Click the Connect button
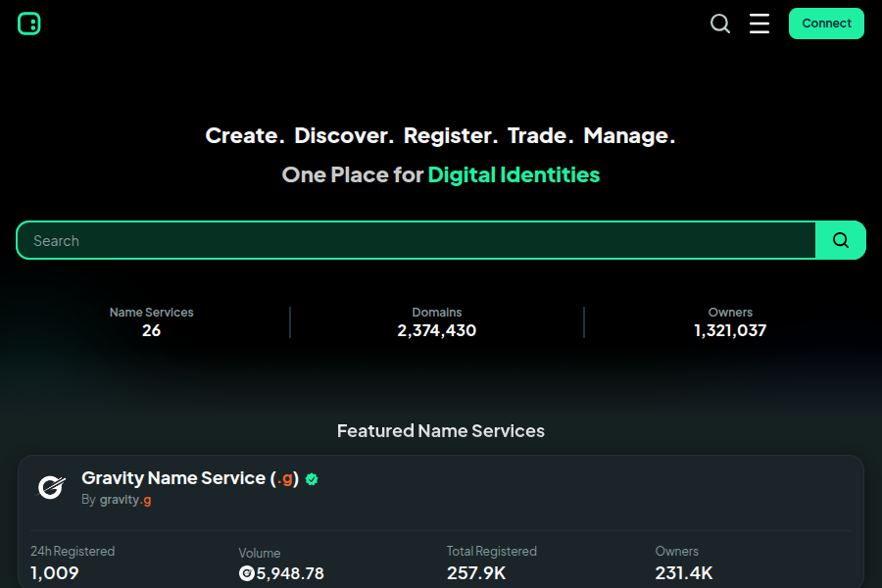The height and width of the screenshot is (588, 882). (826, 23)
